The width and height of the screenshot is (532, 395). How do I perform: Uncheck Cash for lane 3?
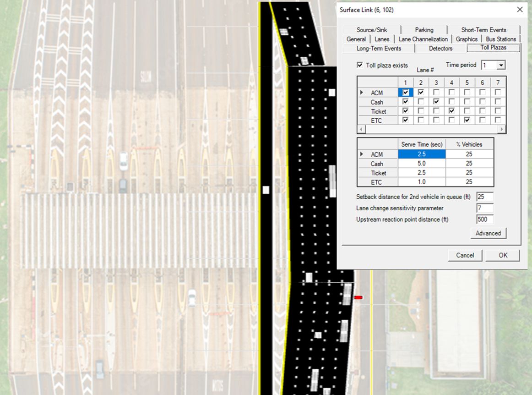(x=436, y=102)
